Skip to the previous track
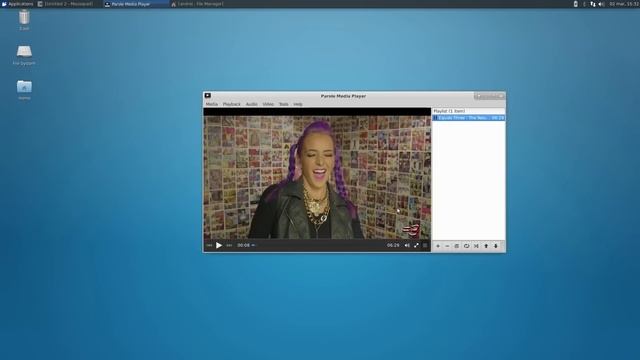This screenshot has height=360, width=640. tap(209, 245)
